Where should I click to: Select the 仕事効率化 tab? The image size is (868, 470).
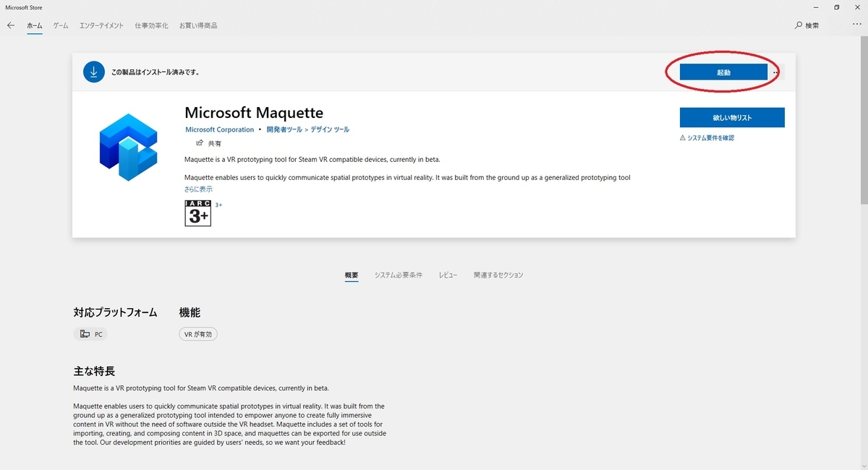pyautogui.click(x=151, y=25)
